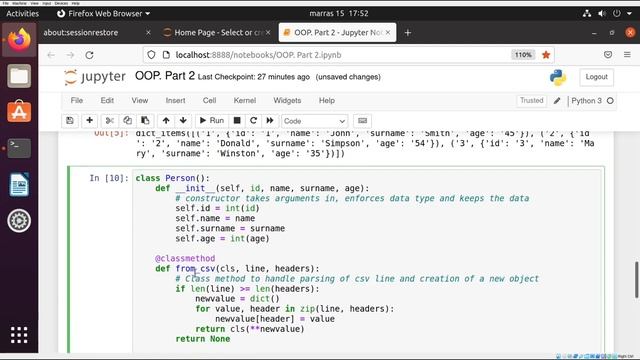Open the command palette keyboard icon
Viewport: 640px width, 360px height.
tap(362, 121)
